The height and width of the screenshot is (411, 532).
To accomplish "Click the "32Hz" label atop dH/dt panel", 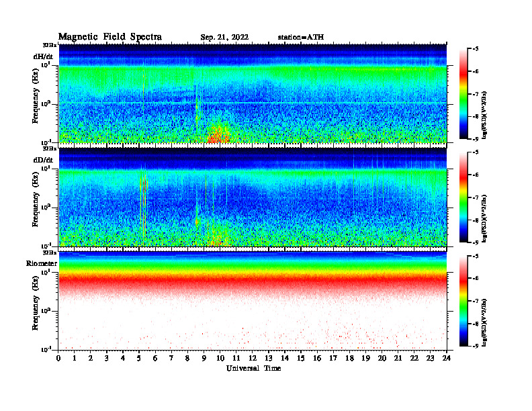I will [x=50, y=45].
